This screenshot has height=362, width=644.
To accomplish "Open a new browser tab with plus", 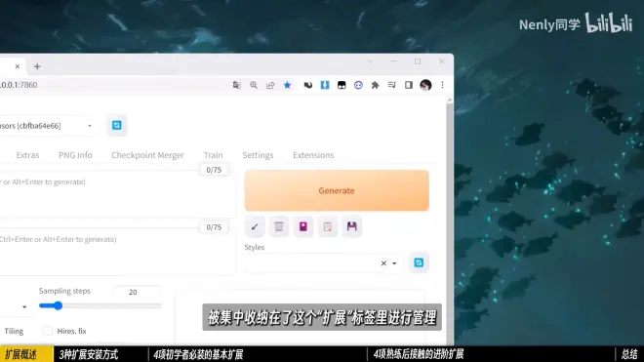I will click(x=37, y=66).
